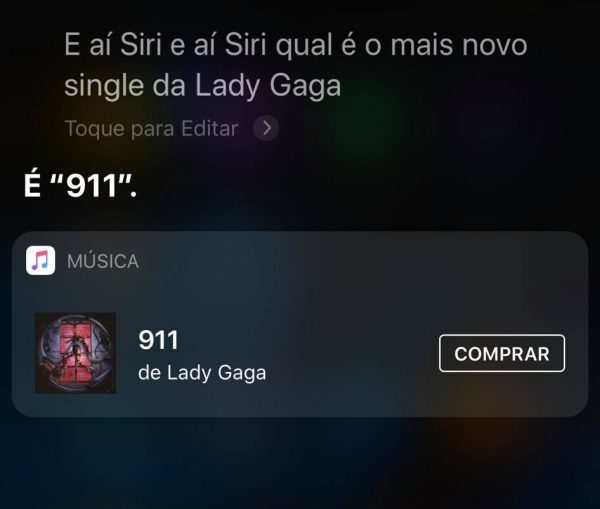Tap the spoken query text to edit it
The height and width of the screenshot is (509, 600).
pyautogui.click(x=296, y=65)
